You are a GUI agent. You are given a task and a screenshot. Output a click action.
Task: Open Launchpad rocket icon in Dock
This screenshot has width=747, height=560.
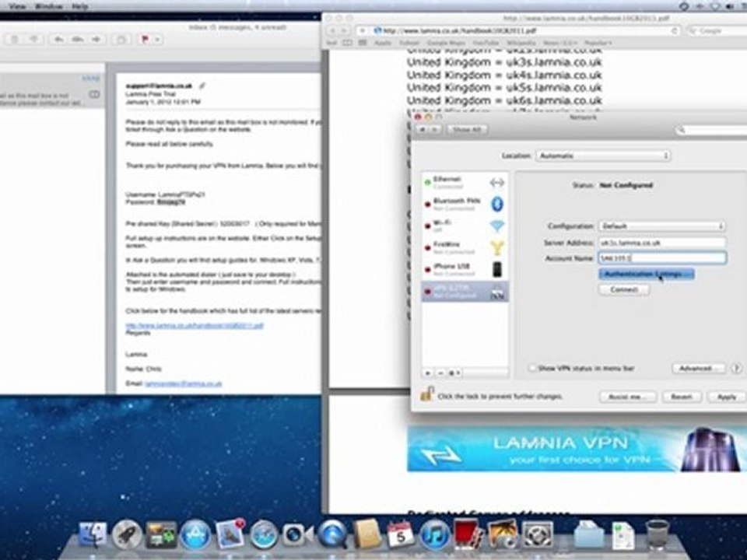point(127,534)
